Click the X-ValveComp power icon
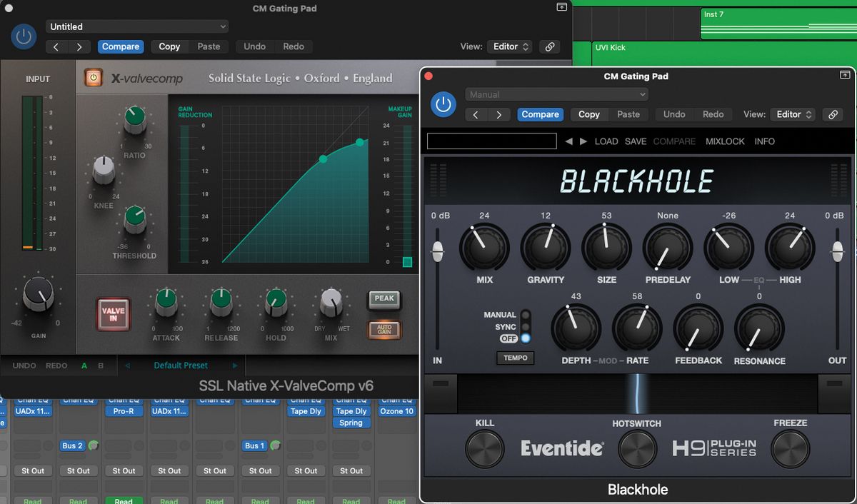Viewport: 857px width, 504px height. 92,77
